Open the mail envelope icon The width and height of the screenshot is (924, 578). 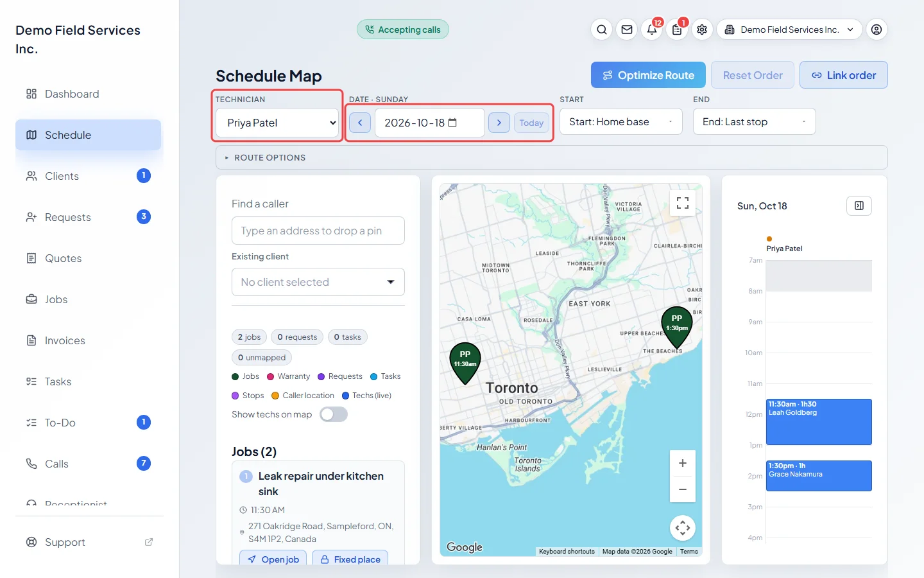[627, 30]
